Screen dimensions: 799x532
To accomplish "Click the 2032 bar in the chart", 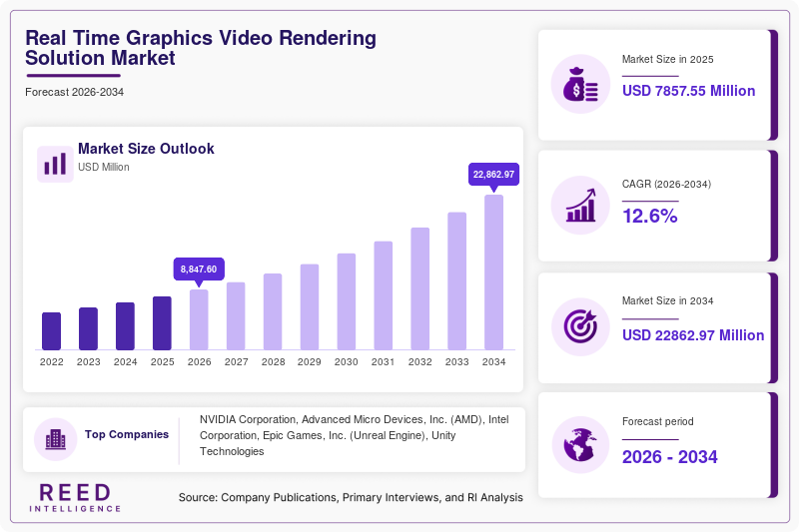I will click(419, 288).
